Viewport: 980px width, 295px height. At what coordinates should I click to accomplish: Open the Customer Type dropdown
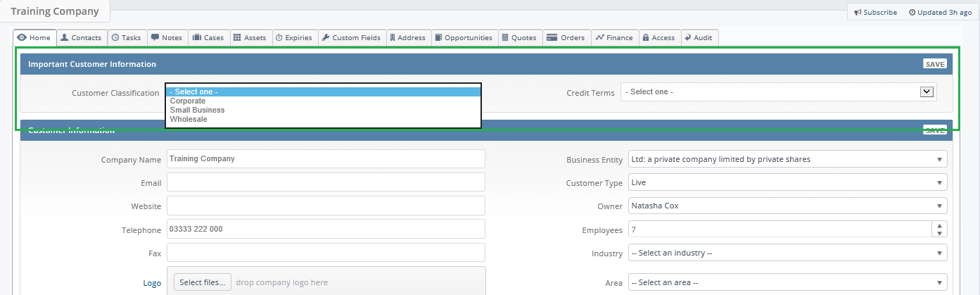click(787, 182)
